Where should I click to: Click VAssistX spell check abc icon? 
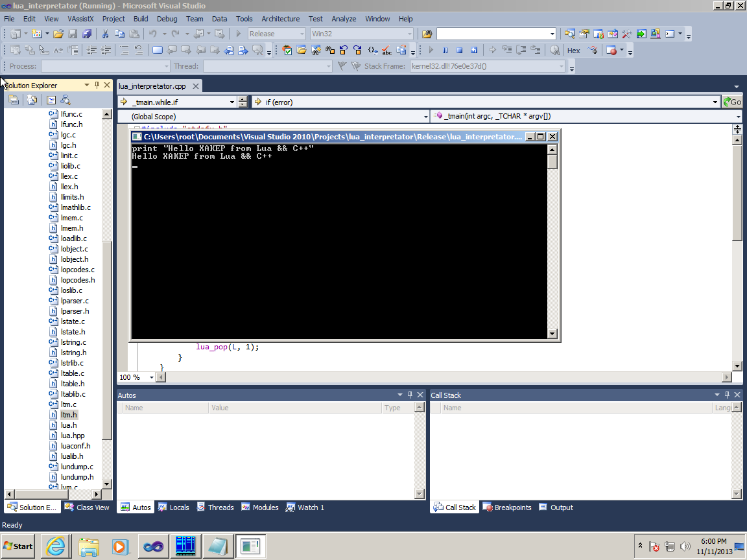point(387,50)
